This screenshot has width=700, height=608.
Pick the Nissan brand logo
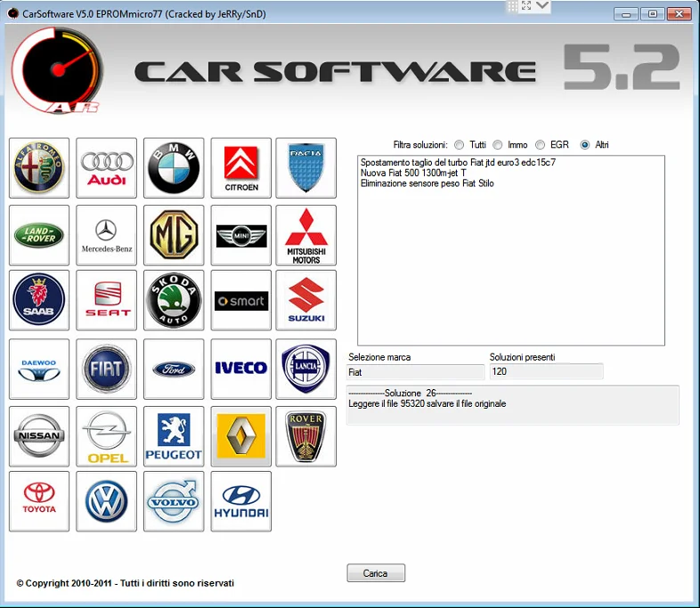pos(39,436)
